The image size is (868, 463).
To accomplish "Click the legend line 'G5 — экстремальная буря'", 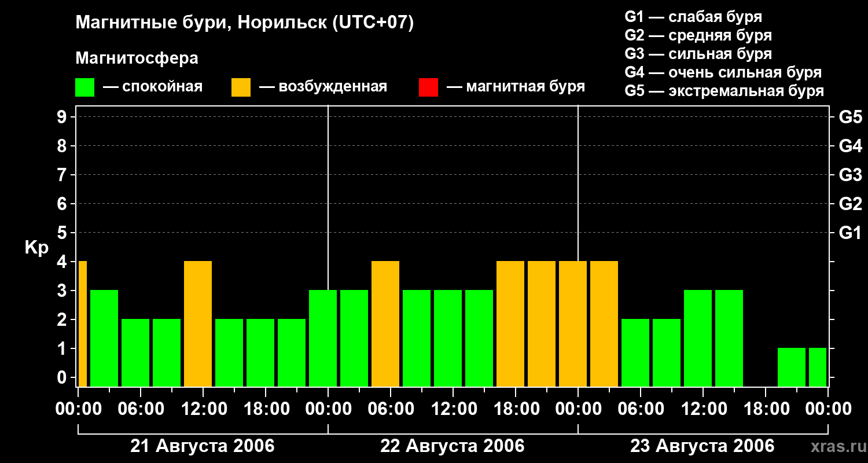I will pos(724,91).
